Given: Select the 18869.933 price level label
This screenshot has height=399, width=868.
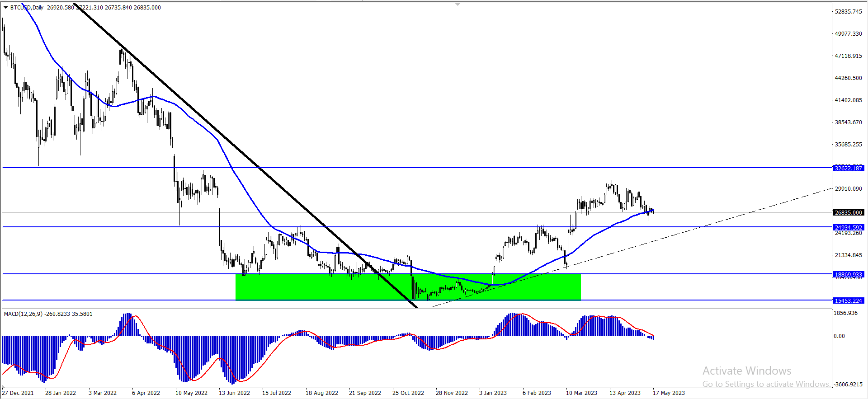Looking at the screenshot, I should (x=849, y=274).
